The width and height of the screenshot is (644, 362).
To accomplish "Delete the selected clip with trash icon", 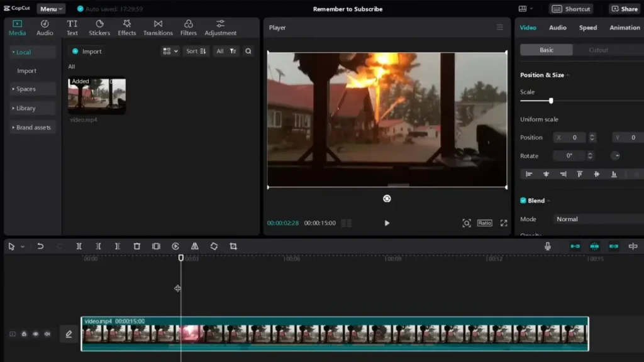I will tap(136, 246).
